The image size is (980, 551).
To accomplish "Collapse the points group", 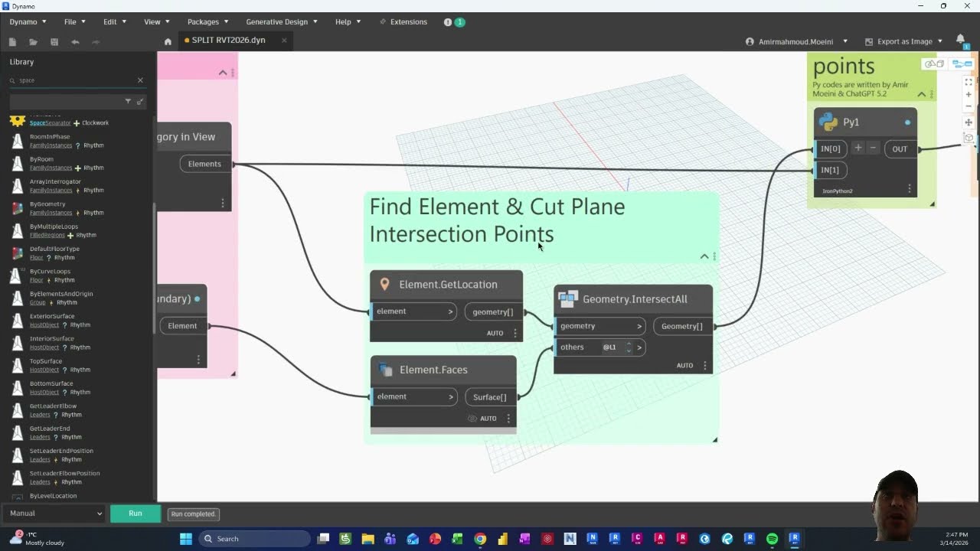I will (921, 95).
